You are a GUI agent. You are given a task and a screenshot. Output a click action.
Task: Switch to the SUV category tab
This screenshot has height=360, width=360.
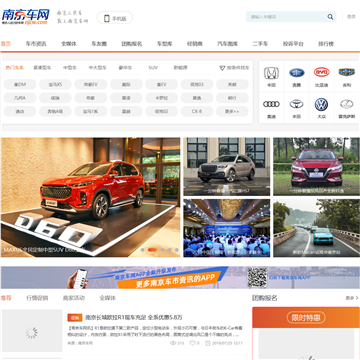(x=153, y=68)
